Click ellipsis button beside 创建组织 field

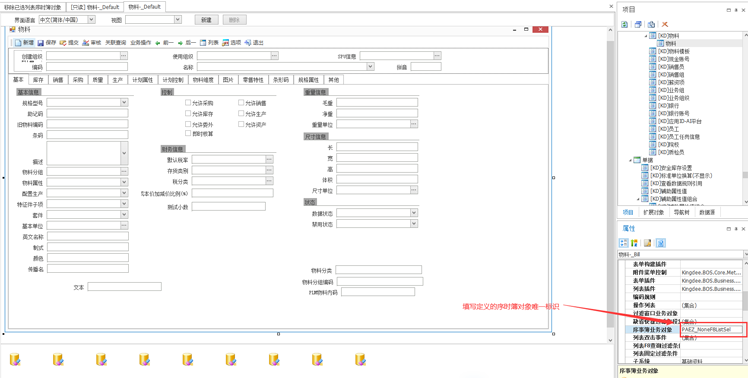tap(124, 56)
